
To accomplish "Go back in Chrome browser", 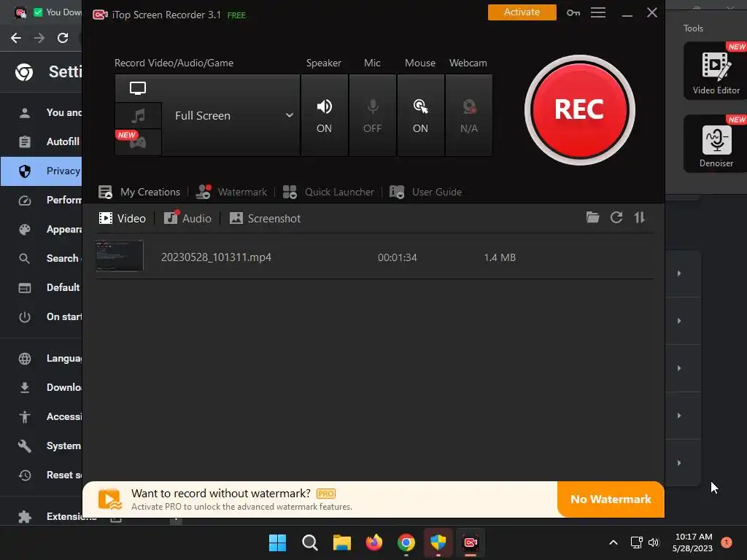I will (x=16, y=38).
